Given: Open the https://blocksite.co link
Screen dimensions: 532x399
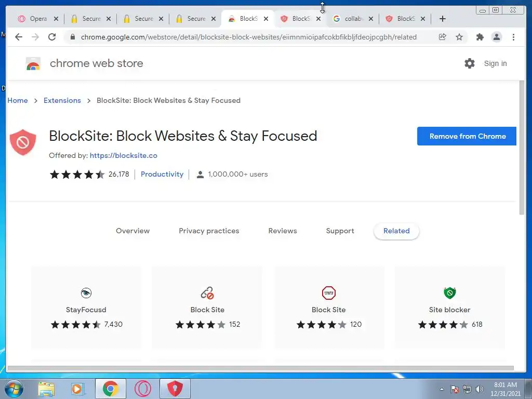Looking at the screenshot, I should click(124, 155).
